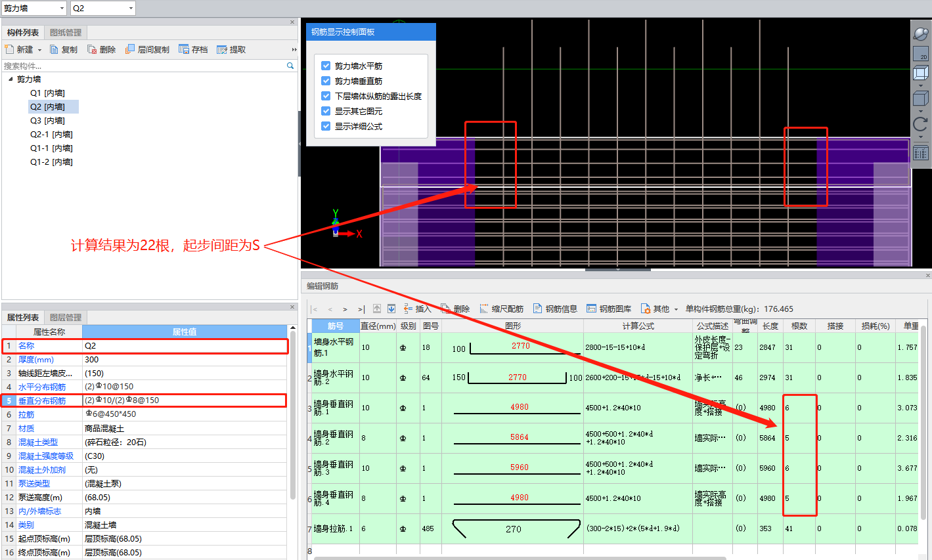
Task: Toggle 显示详细公式 checkbox
Action: [x=326, y=126]
